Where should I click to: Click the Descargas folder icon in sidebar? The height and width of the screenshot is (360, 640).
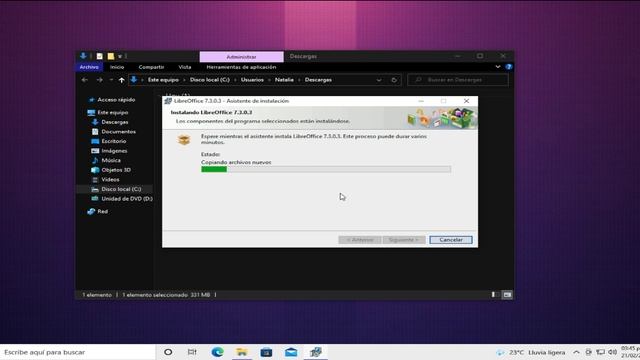click(x=95, y=122)
